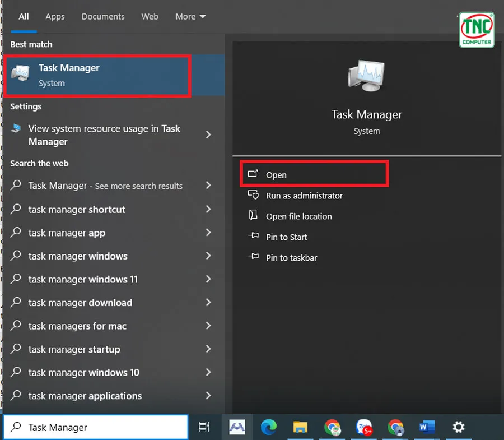Click the Open file location icon
The image size is (504, 440).
(x=253, y=215)
